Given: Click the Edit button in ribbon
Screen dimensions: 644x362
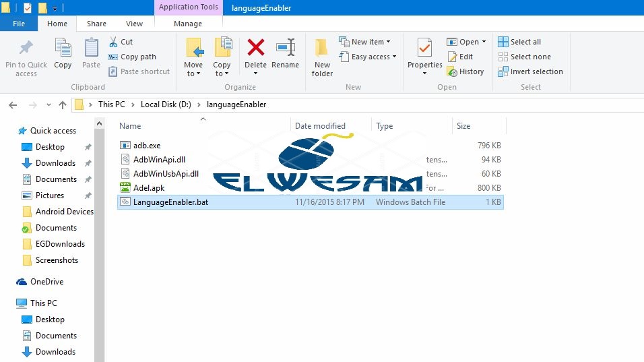Looking at the screenshot, I should [460, 57].
